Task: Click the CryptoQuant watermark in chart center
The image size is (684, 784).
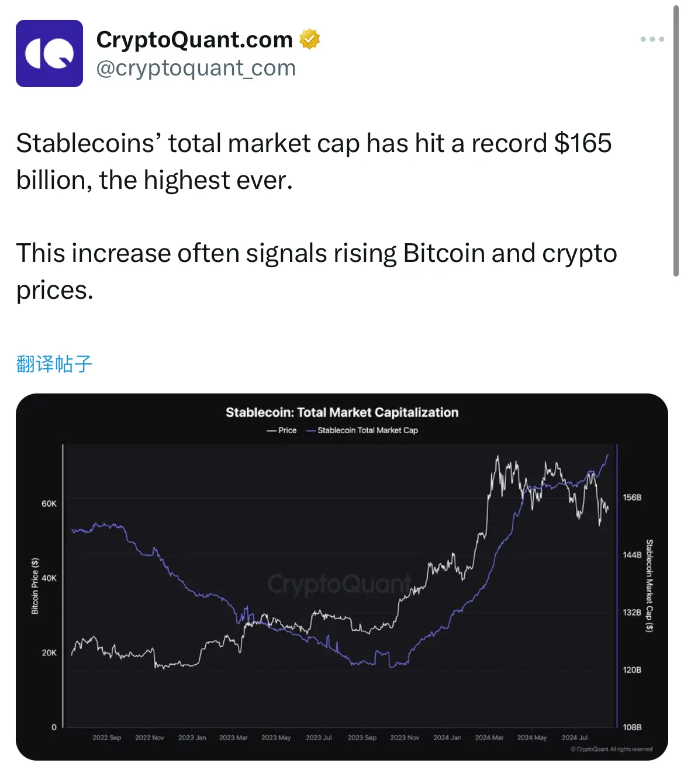Action: 339,583
